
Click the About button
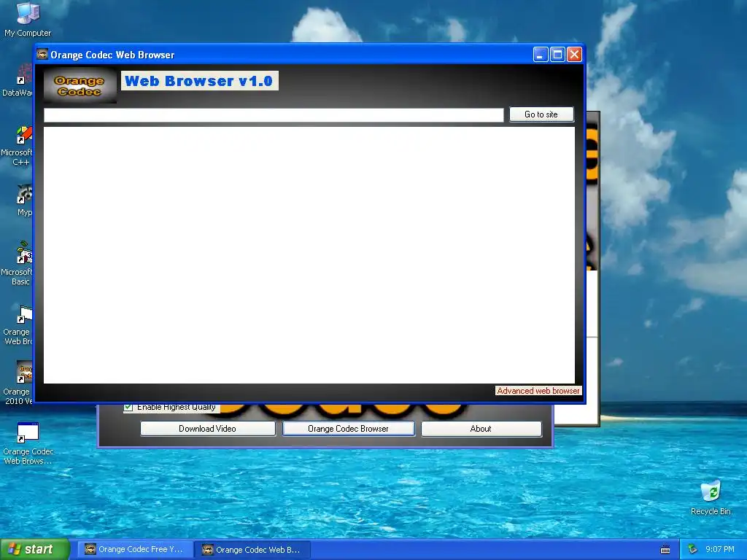(x=481, y=429)
